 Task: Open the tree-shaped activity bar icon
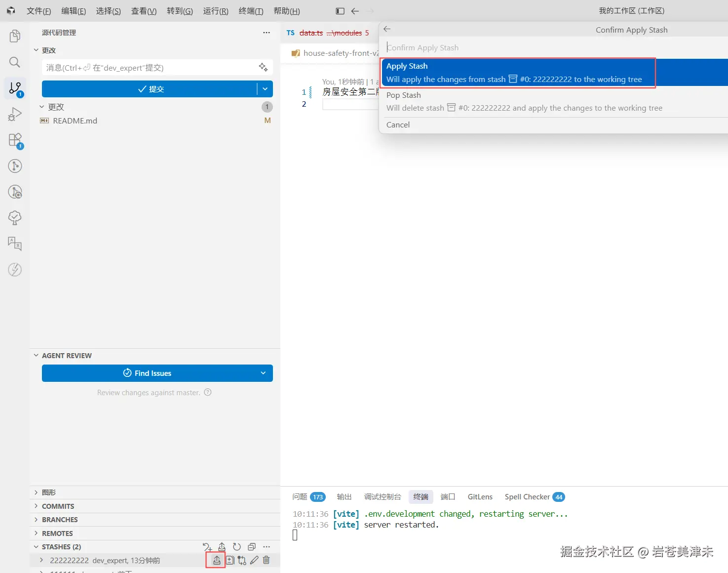pos(15,218)
